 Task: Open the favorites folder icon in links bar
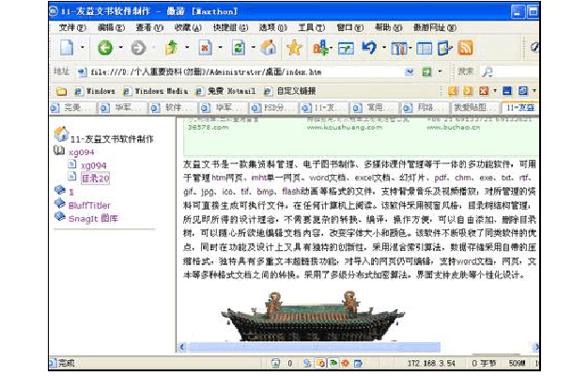coord(61,91)
